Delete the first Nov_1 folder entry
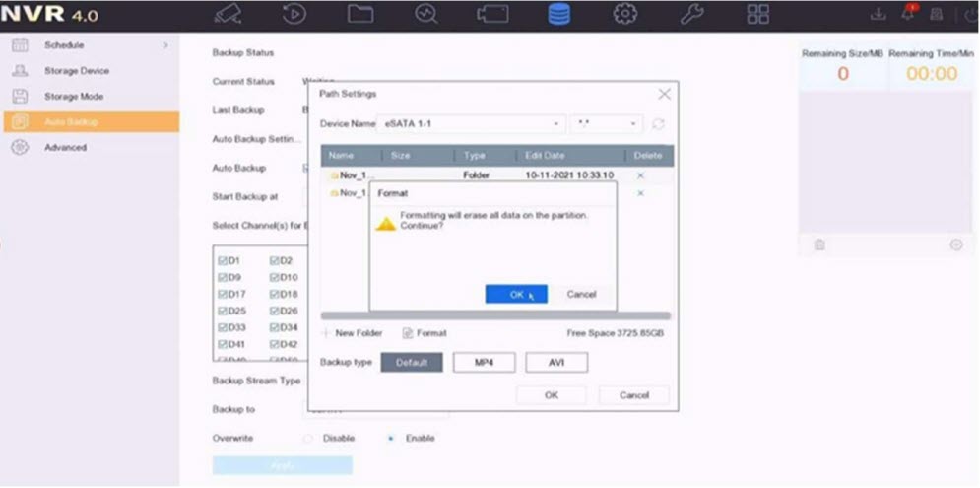The width and height of the screenshot is (980, 488). [x=640, y=175]
